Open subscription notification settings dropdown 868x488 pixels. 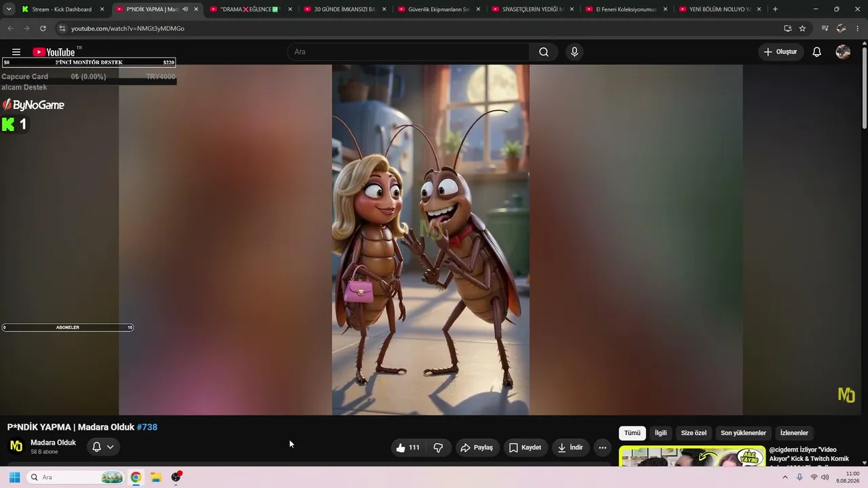click(x=103, y=447)
